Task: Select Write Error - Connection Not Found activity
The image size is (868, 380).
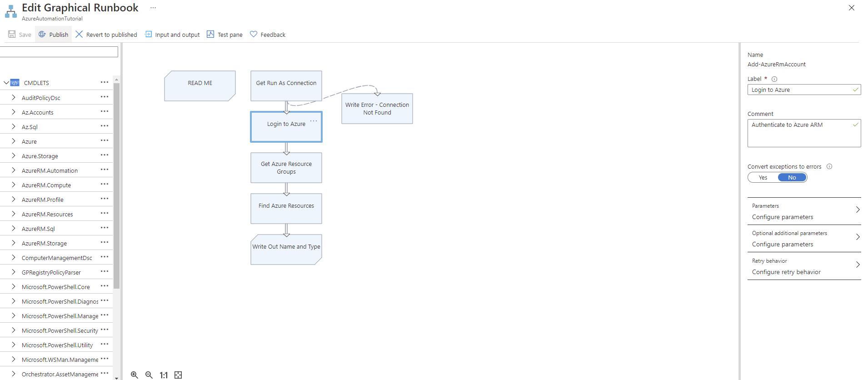Action: (377, 109)
